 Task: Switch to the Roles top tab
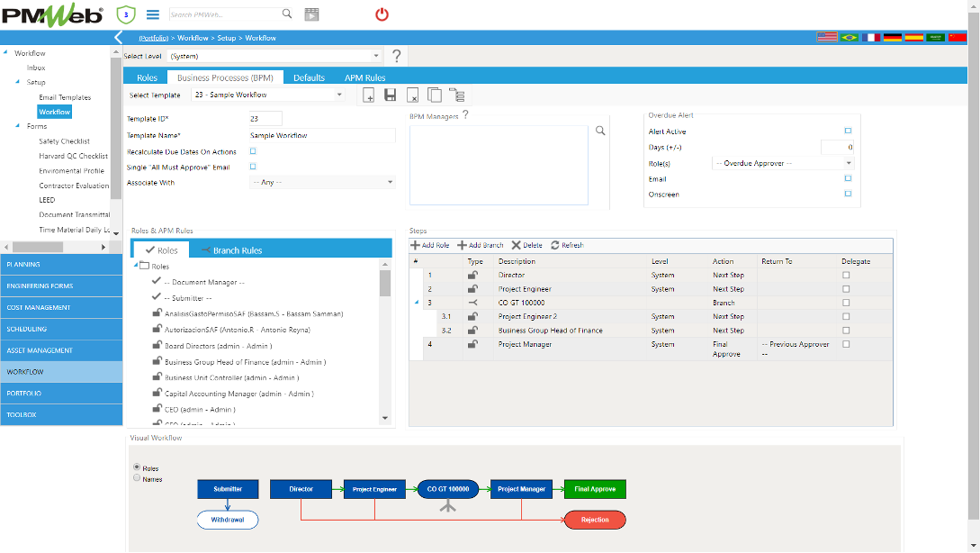point(147,77)
